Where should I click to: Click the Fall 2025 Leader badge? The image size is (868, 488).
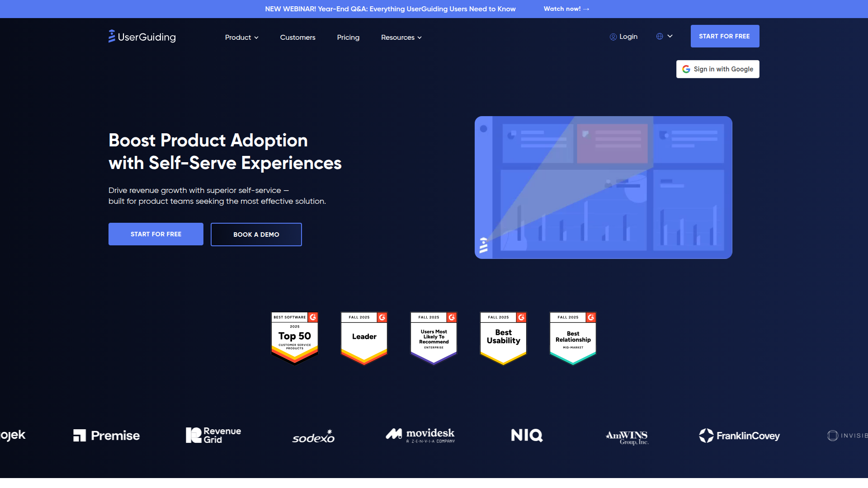pyautogui.click(x=364, y=337)
